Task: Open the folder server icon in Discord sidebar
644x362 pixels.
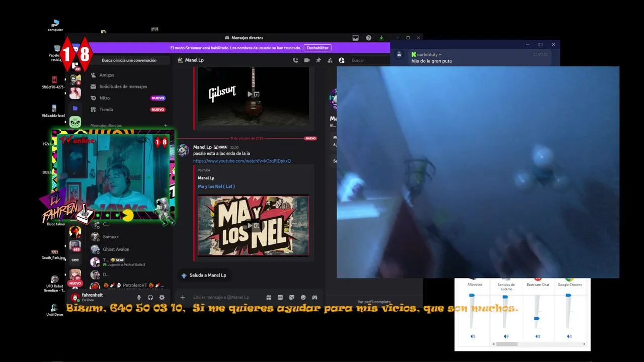Action: click(75, 108)
